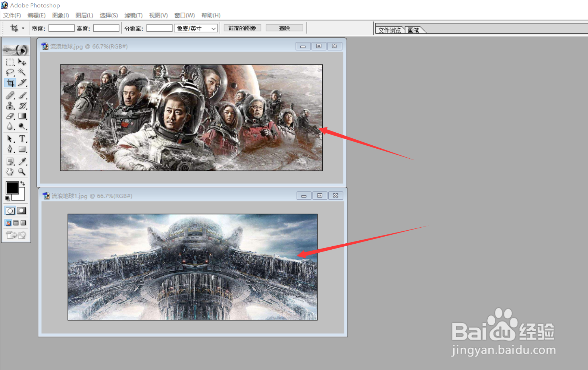The image size is (588, 370).
Task: Switch to Standard editing mode
Action: [10, 211]
